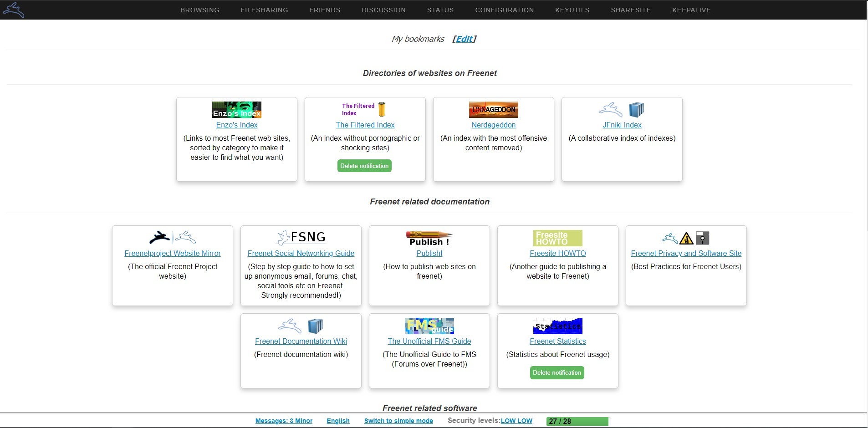Open the Friends menu
This screenshot has width=868, height=428.
pyautogui.click(x=325, y=10)
